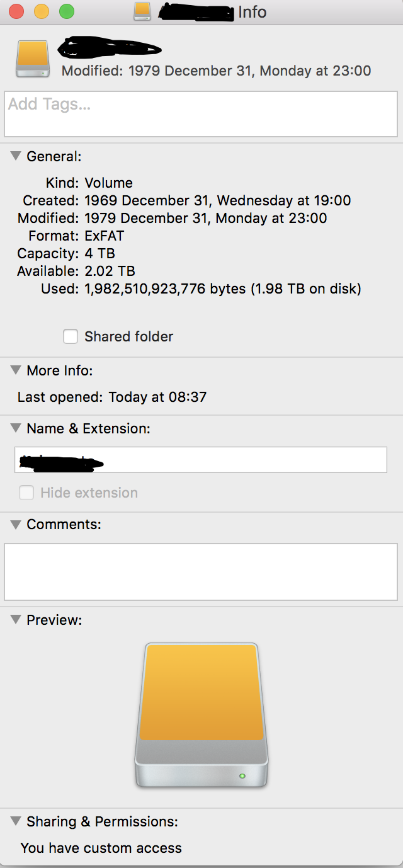Collapse the Name & Extension section
Image resolution: width=403 pixels, height=868 pixels.
(16, 428)
